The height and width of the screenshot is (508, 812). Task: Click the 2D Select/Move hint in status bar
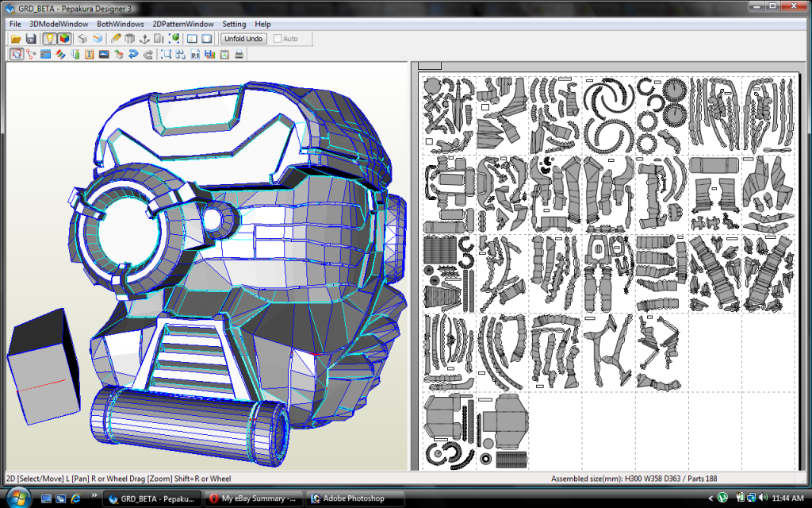[119, 479]
